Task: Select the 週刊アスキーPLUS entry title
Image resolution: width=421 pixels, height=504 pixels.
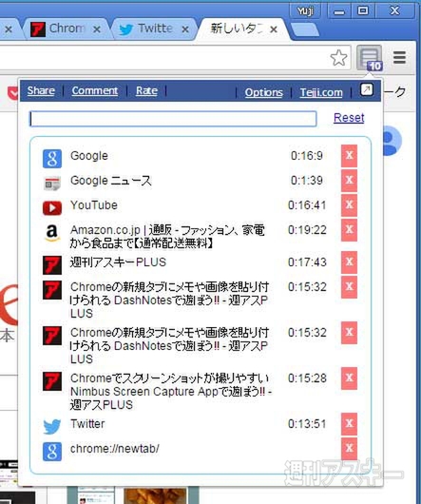Action: 118,262
